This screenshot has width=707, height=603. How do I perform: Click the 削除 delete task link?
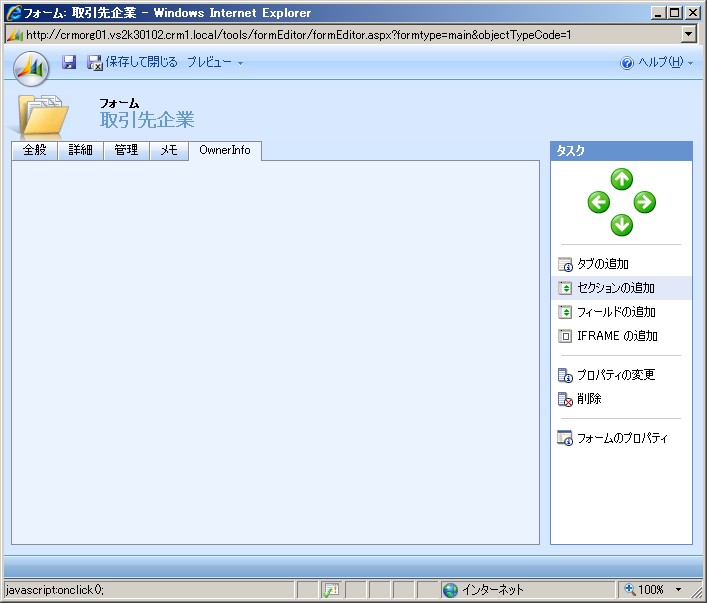tap(589, 399)
